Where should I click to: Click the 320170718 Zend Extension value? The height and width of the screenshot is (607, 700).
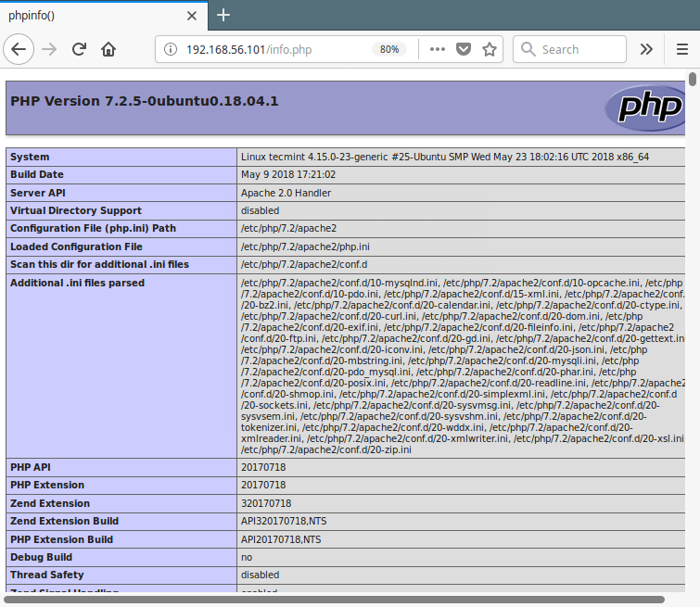pyautogui.click(x=266, y=503)
